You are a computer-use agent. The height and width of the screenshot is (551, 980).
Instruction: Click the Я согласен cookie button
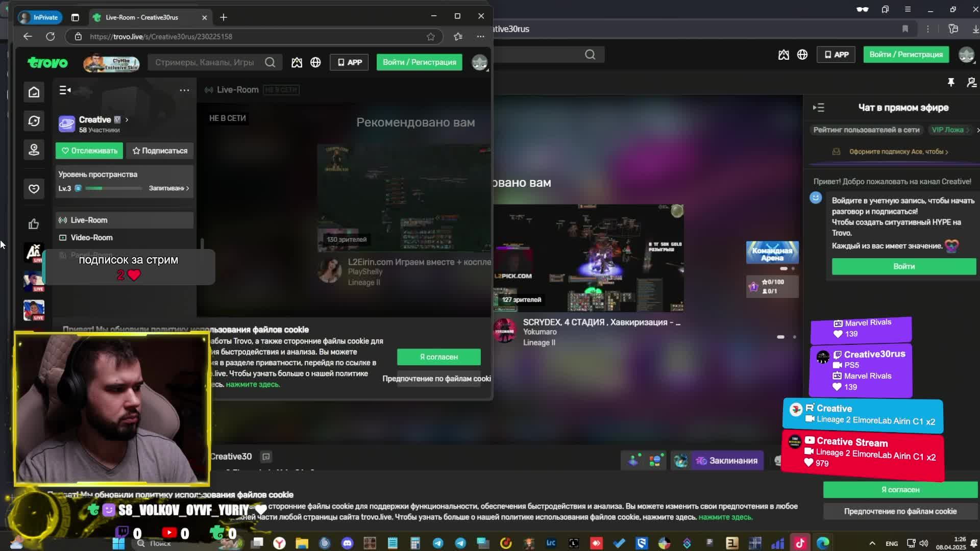pos(438,357)
